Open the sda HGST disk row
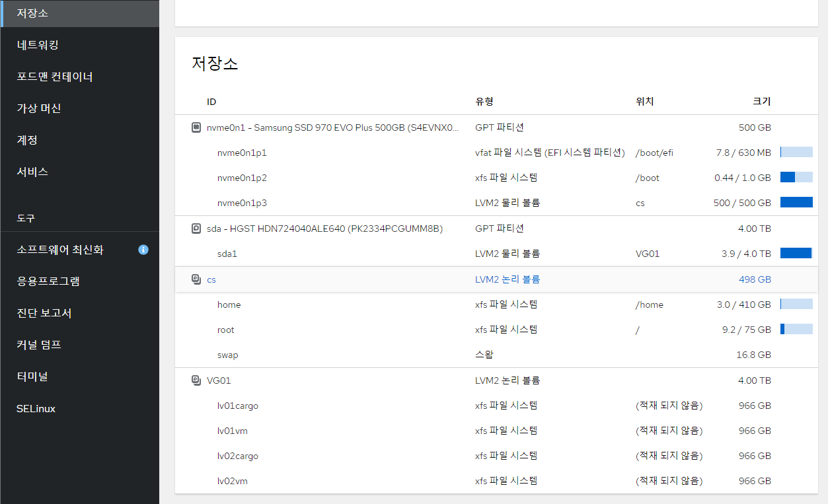Viewport: 828px width, 504px height. click(496, 229)
